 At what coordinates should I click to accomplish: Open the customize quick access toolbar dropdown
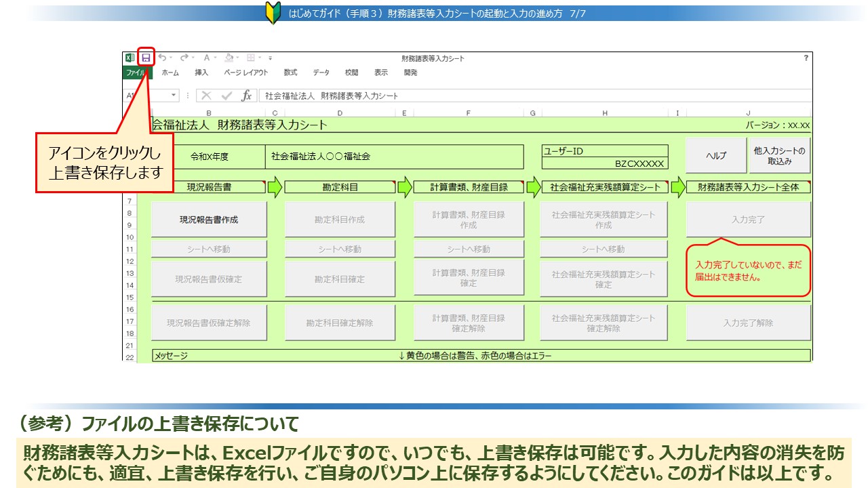point(270,58)
